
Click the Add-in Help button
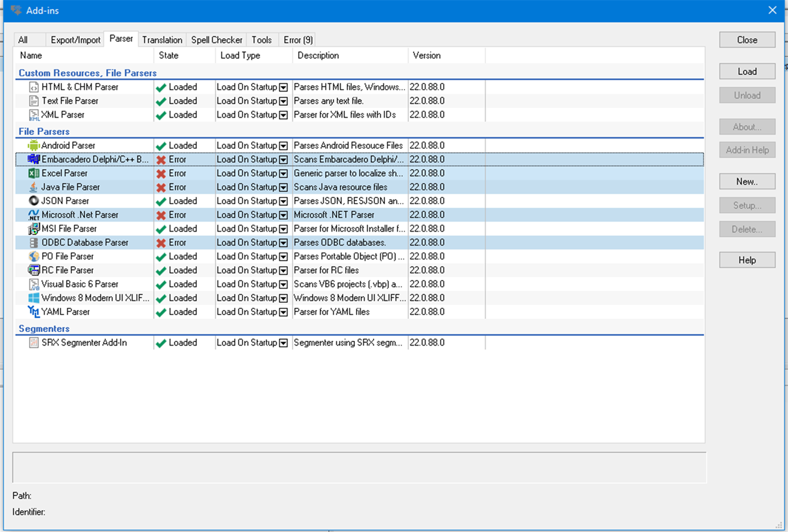[747, 150]
